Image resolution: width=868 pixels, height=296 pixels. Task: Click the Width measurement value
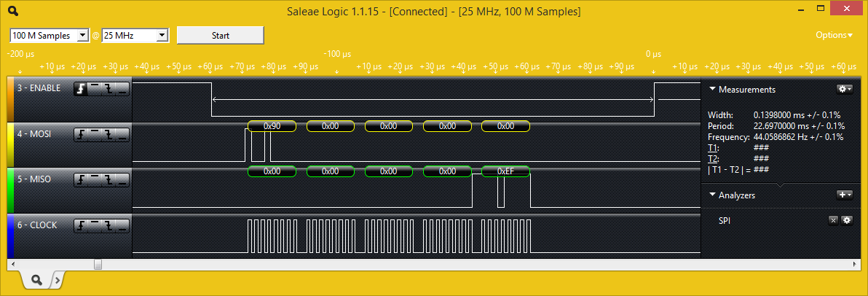pos(797,115)
